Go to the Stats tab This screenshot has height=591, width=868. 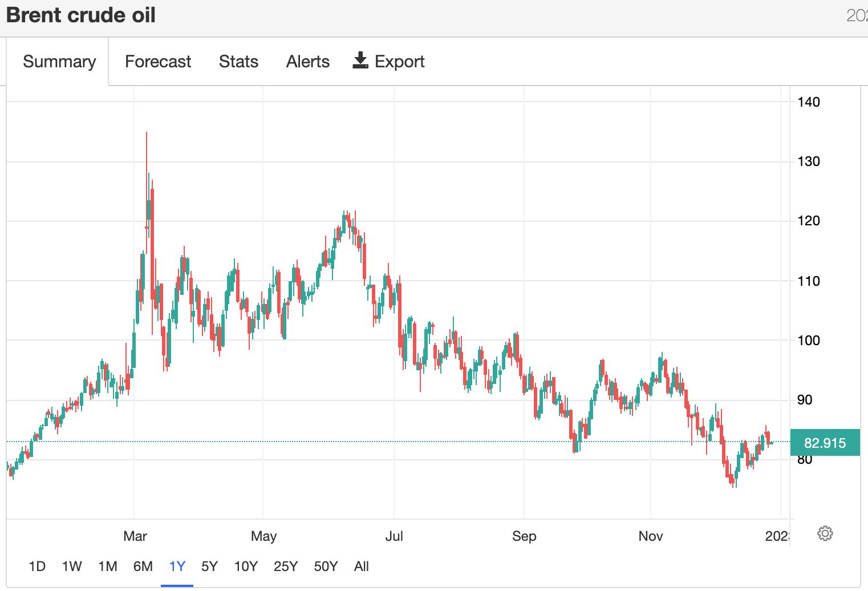point(238,62)
